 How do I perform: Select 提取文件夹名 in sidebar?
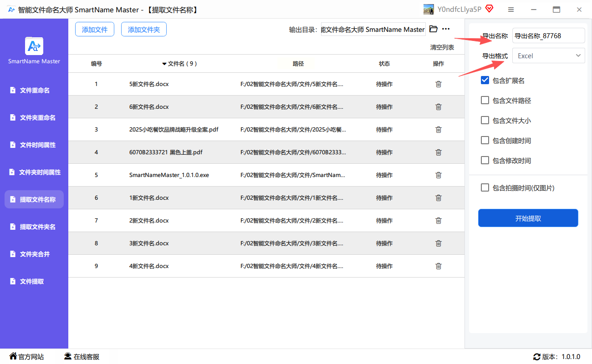[x=34, y=227]
